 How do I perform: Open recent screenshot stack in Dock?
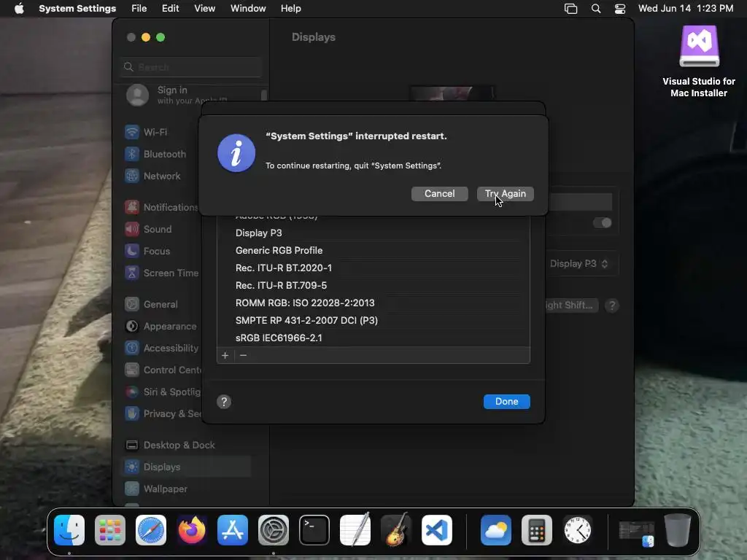[636, 532]
